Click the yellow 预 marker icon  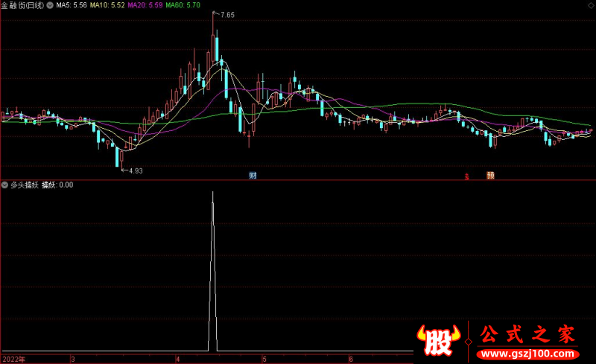tap(491, 176)
